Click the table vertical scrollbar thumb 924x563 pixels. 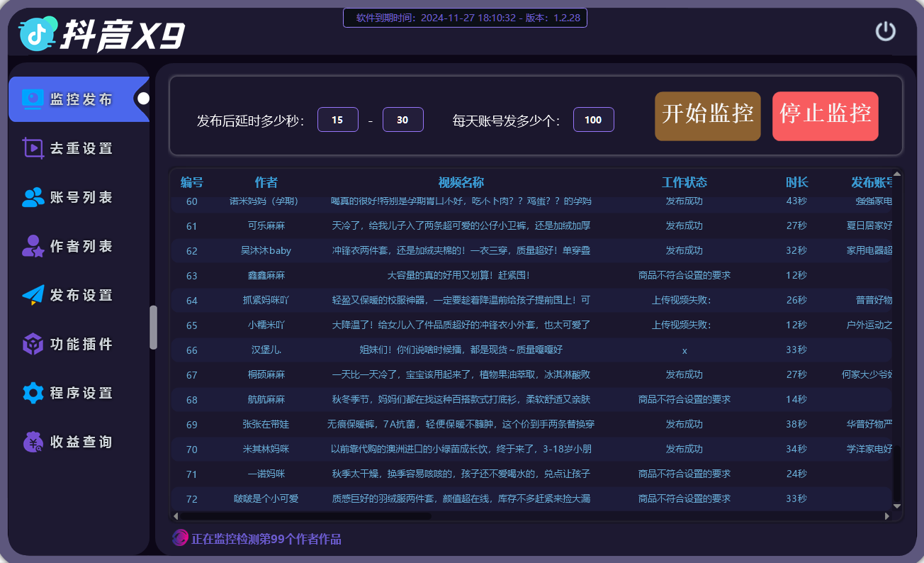[896, 473]
